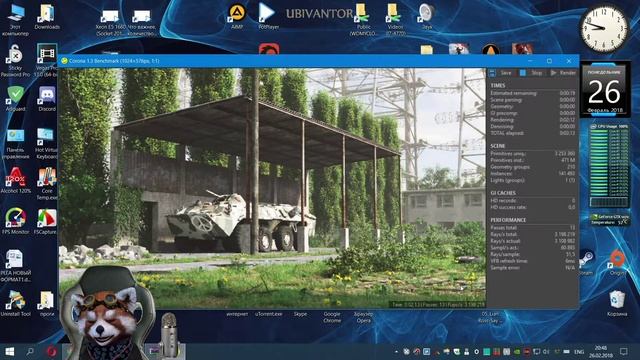Screen dimensions: 640x360
Task: Click the NVIDIA tray icon
Action: (517, 351)
